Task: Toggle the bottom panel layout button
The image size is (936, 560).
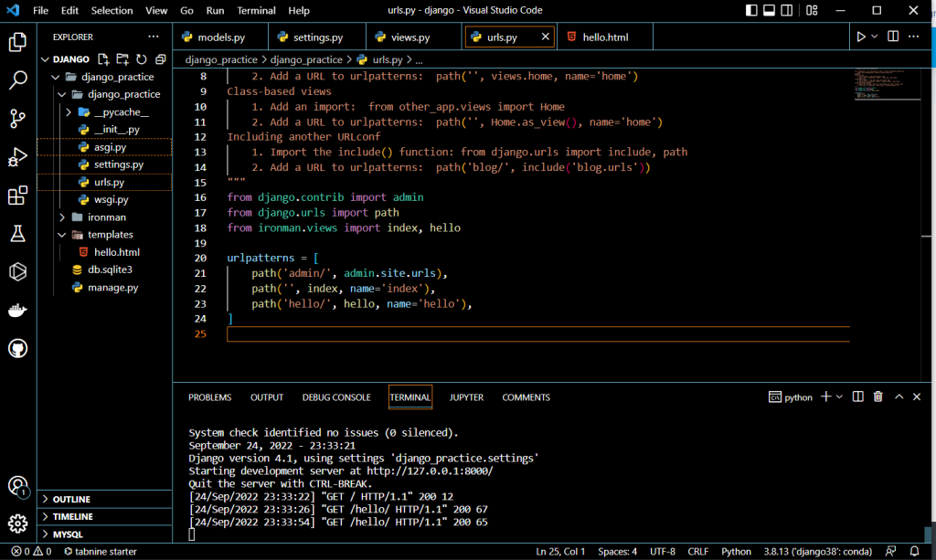Action: [771, 11]
